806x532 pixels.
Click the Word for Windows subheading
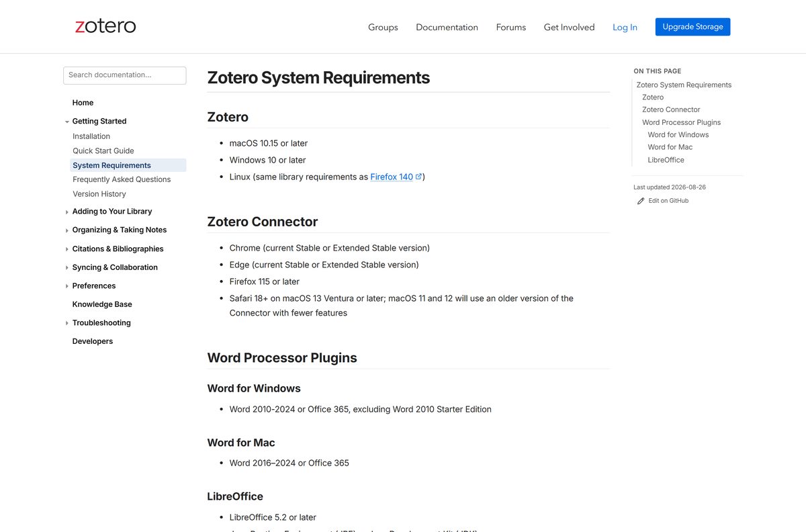pos(254,388)
